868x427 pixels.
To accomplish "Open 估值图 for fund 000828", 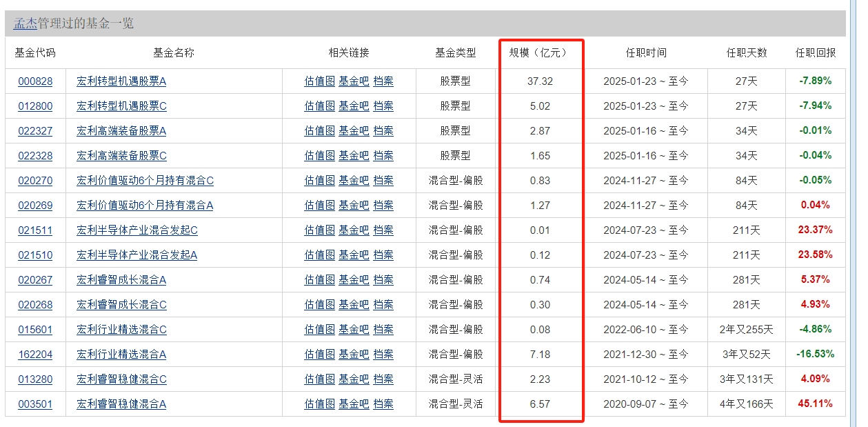I will click(320, 81).
